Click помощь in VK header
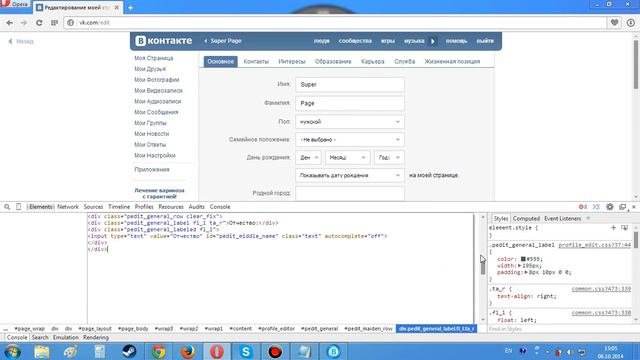640x360 pixels. click(x=456, y=41)
